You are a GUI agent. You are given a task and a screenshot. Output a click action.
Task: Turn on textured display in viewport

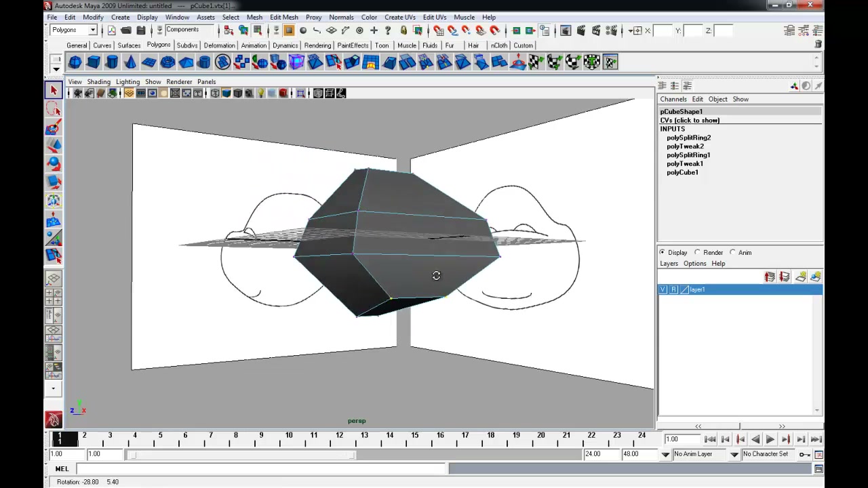tap(250, 93)
